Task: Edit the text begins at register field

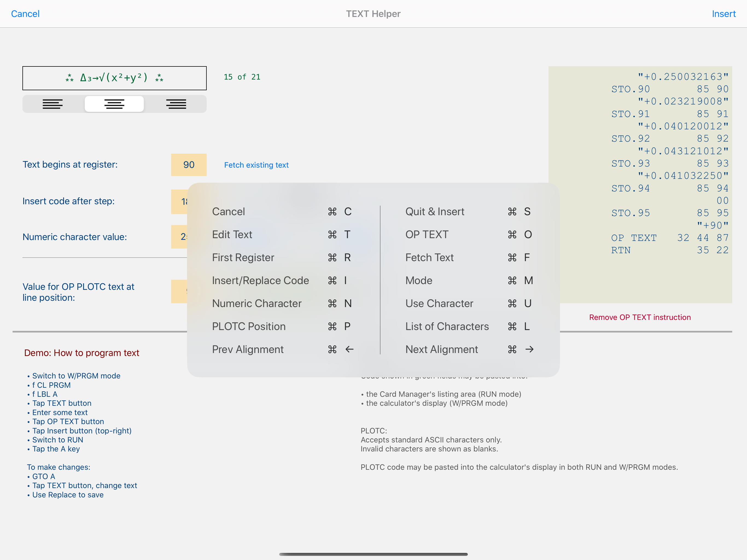Action: coord(188,165)
